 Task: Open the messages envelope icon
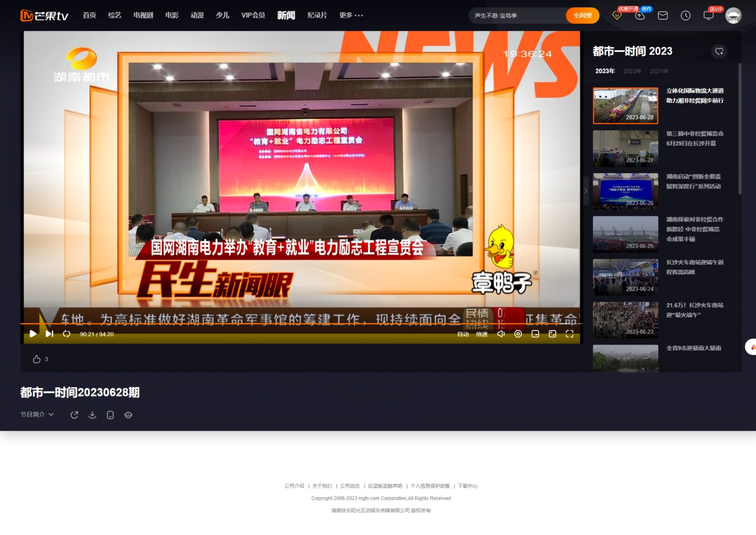point(662,16)
